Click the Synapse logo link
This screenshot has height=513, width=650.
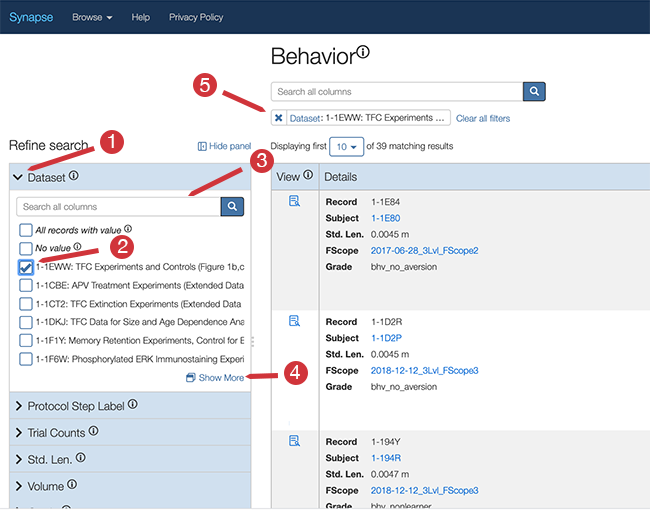point(31,17)
